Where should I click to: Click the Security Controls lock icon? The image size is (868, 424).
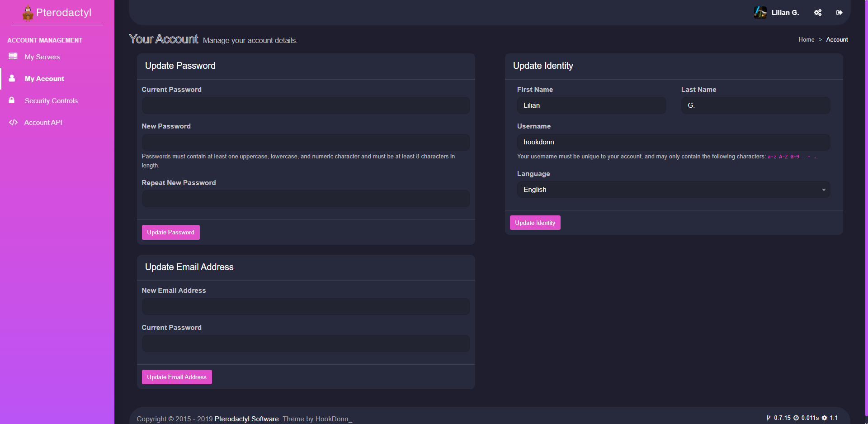pyautogui.click(x=12, y=100)
